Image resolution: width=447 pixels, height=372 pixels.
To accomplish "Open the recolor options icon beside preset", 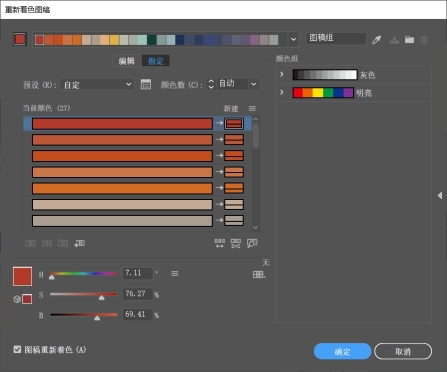I will (146, 84).
